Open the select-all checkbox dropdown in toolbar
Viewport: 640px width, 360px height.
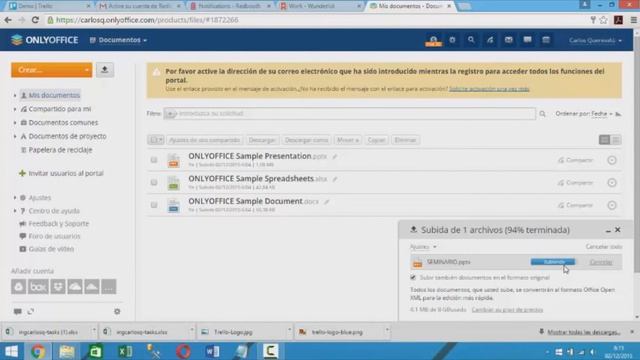click(156, 140)
